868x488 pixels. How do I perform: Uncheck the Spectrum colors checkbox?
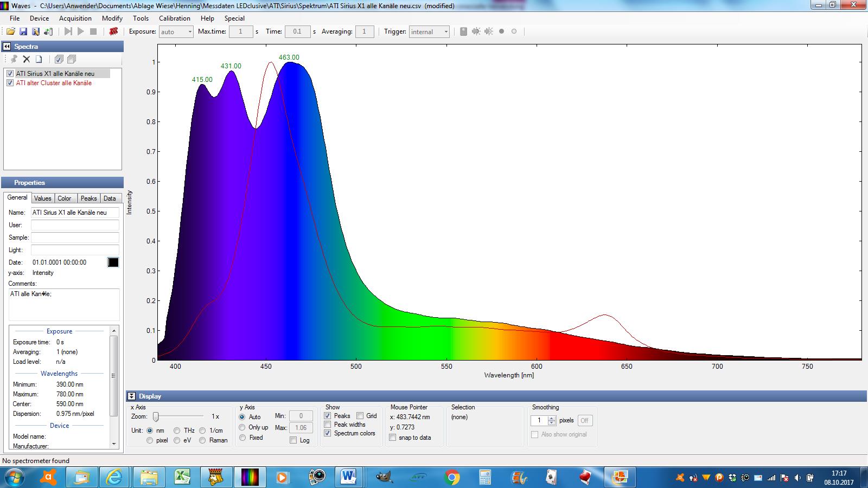328,433
